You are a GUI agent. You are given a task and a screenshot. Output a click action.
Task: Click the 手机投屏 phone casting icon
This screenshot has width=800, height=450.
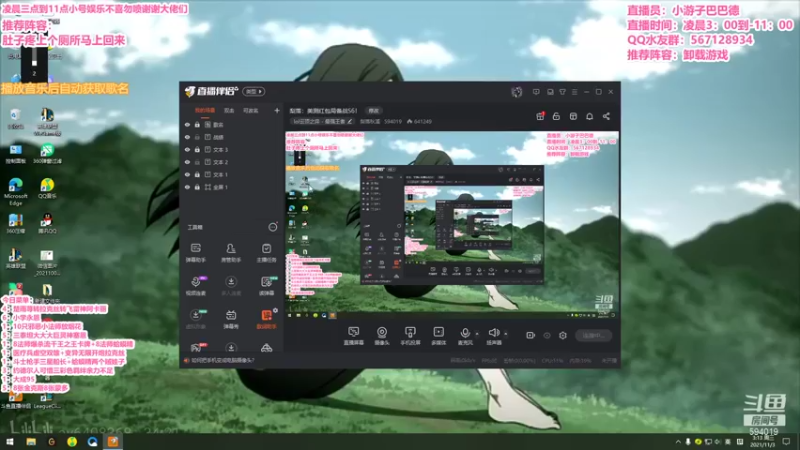point(410,336)
